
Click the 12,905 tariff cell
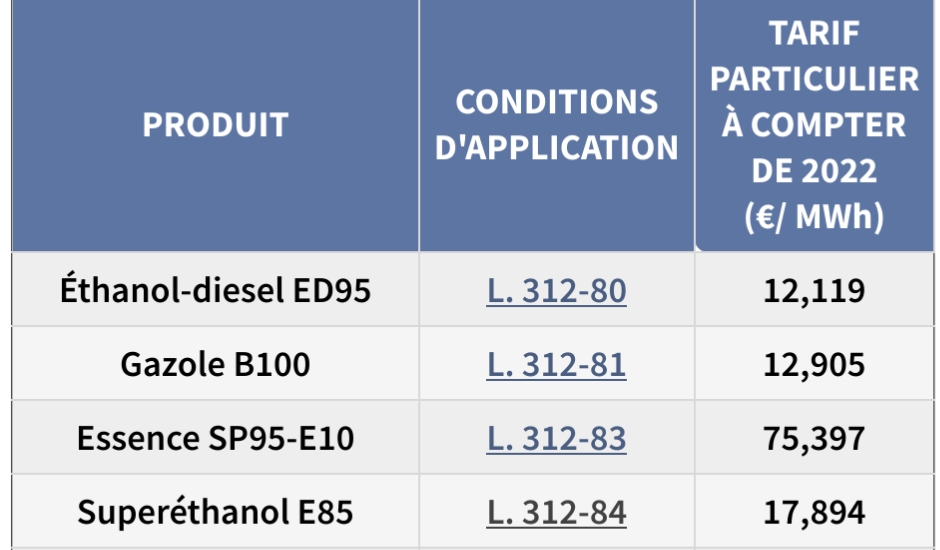814,365
